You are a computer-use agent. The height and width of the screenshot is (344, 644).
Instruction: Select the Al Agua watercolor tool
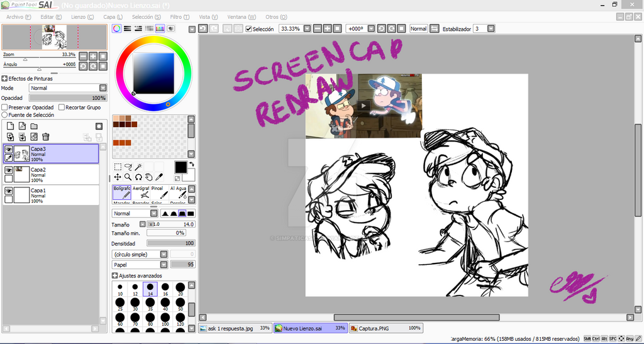[x=178, y=192]
